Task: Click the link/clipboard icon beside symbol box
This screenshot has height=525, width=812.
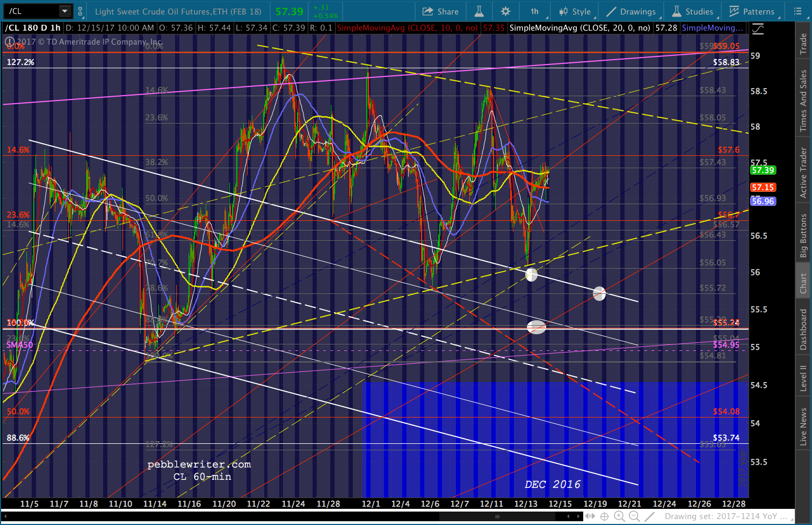Action: click(81, 11)
